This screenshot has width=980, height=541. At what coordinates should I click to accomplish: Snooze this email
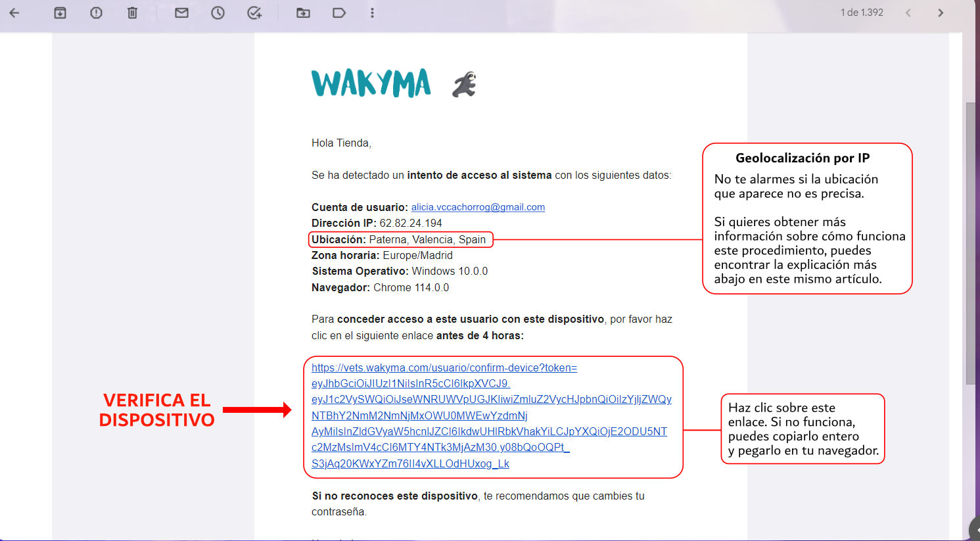click(x=218, y=12)
